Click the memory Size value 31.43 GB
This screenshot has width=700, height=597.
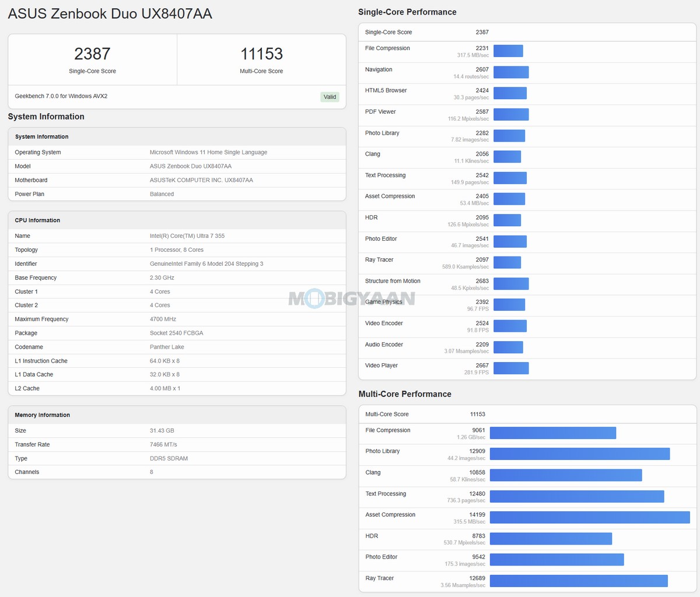pyautogui.click(x=162, y=430)
